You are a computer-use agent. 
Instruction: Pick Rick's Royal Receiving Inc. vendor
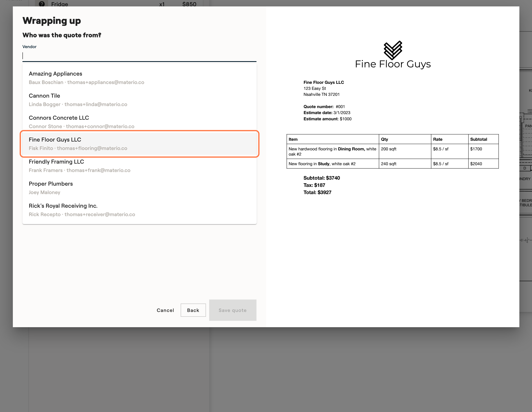click(139, 210)
